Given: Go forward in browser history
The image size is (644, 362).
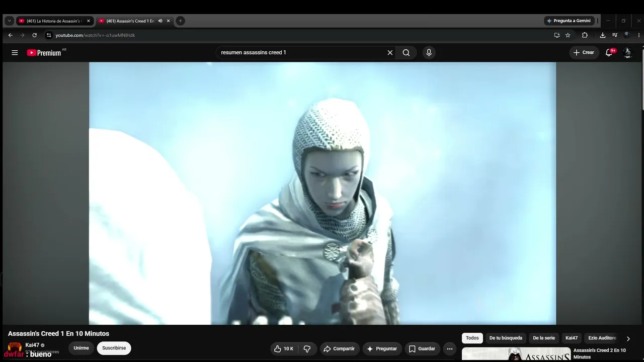Looking at the screenshot, I should (22, 35).
